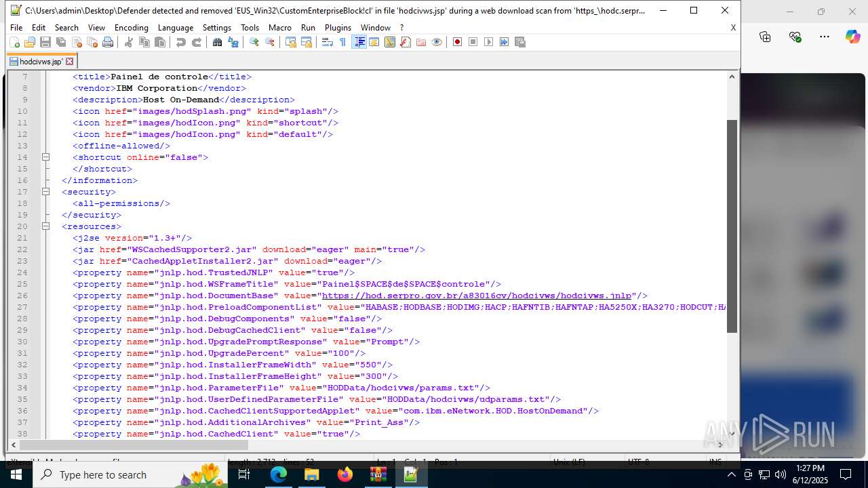Open the Search menu
The image size is (868, 488).
(66, 27)
